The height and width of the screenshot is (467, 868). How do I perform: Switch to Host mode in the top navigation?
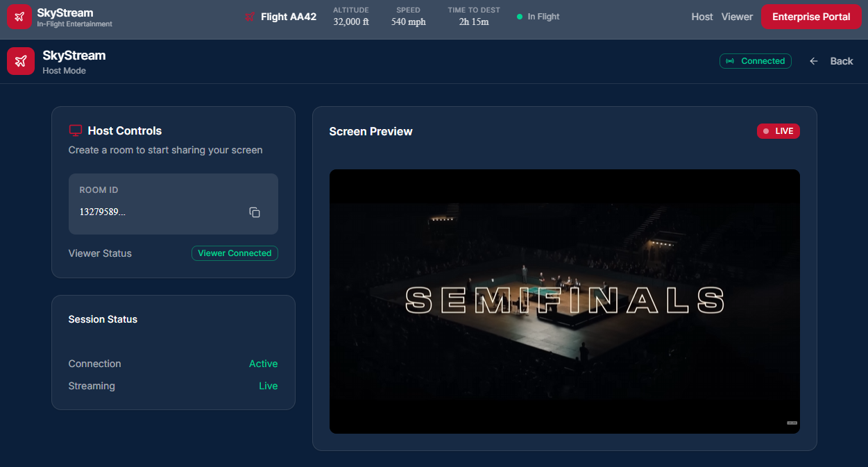point(702,17)
